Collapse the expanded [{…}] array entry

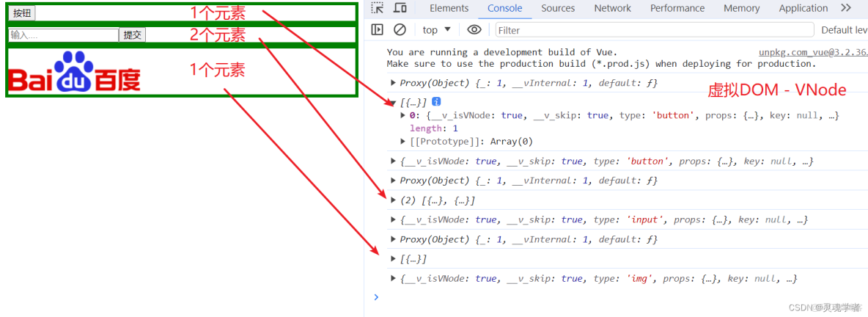(393, 103)
